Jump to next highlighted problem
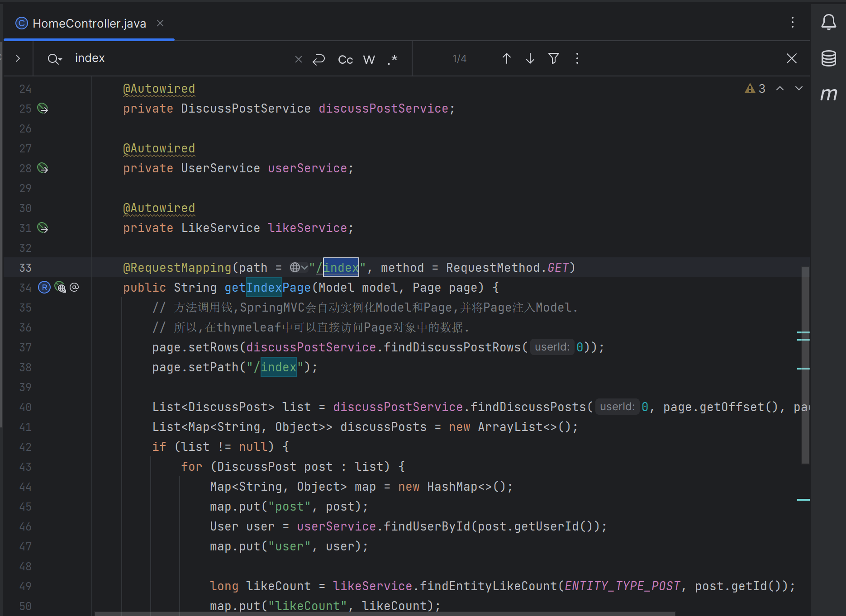This screenshot has height=616, width=846. tap(799, 88)
